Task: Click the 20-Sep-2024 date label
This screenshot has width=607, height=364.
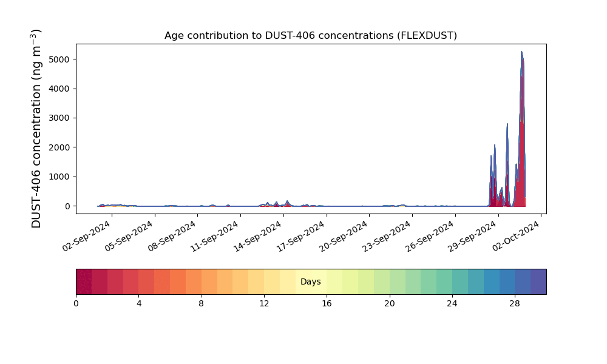Action: (x=344, y=237)
